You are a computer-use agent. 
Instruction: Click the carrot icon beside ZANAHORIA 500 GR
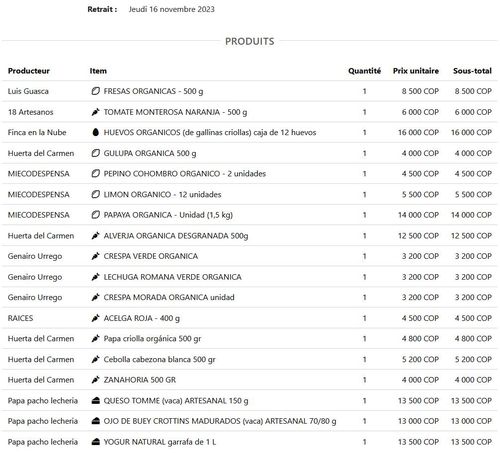[x=95, y=380]
